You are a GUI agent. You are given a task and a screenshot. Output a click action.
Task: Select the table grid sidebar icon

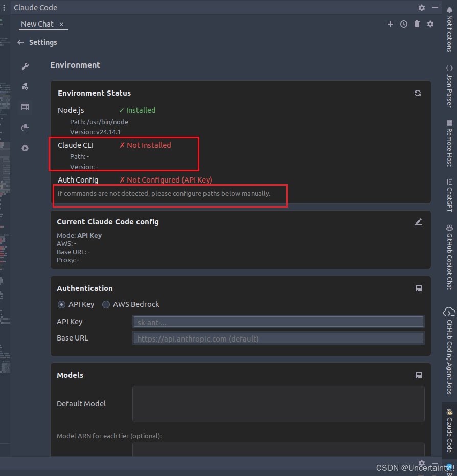(x=25, y=107)
